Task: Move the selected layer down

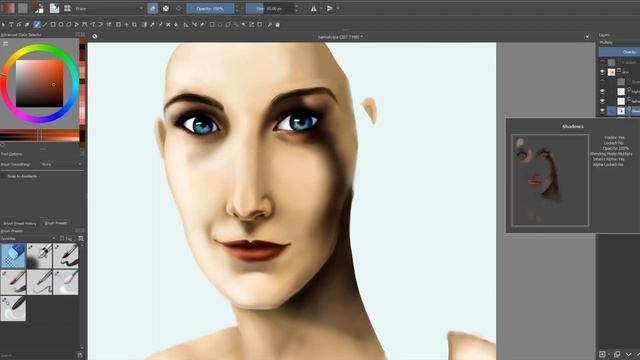Action: point(629,354)
